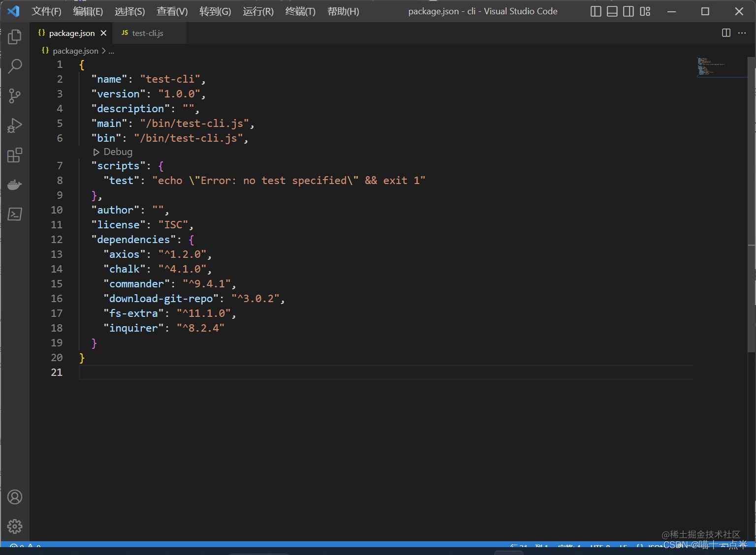The width and height of the screenshot is (756, 555).
Task: Click the "test-cli" value on line 2
Action: tap(170, 79)
